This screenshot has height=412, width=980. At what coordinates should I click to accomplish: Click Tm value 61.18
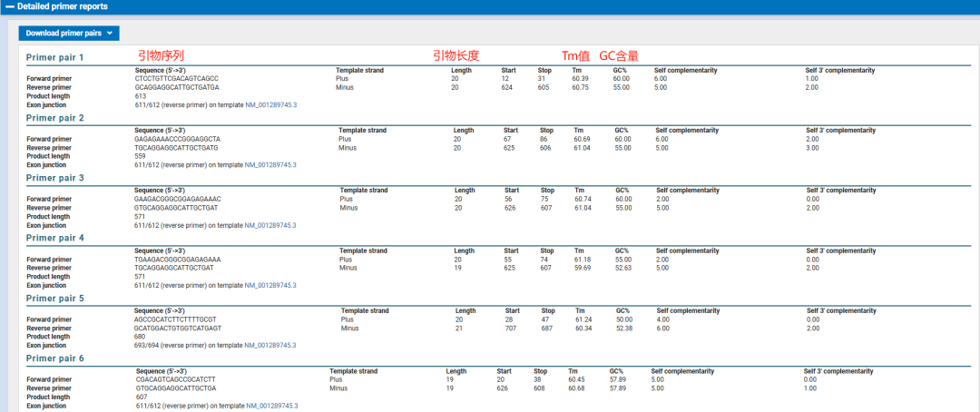click(x=584, y=259)
